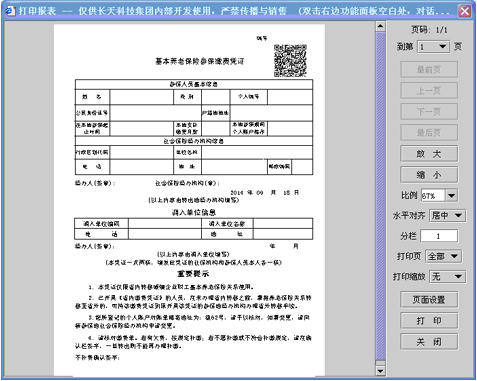Click the scrollbar up arrow
The height and width of the screenshot is (381, 477).
[x=380, y=26]
